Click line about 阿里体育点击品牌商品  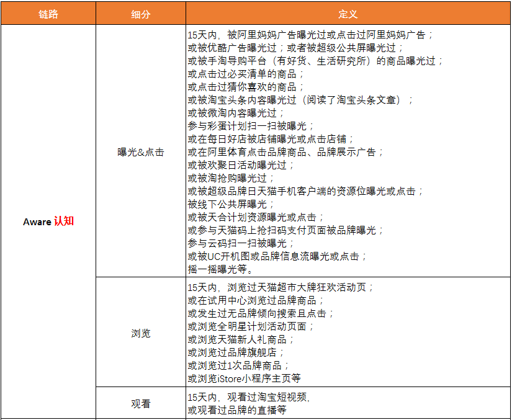pos(285,153)
